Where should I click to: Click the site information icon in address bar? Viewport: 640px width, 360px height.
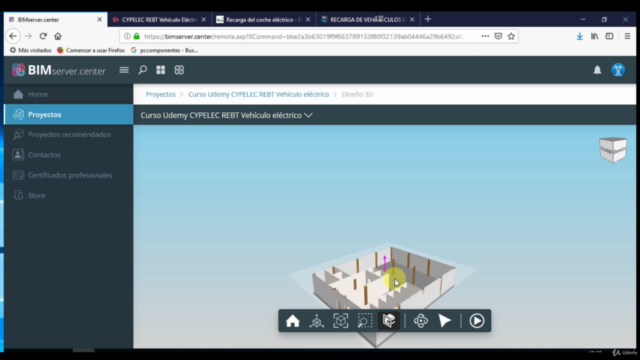tap(127, 36)
